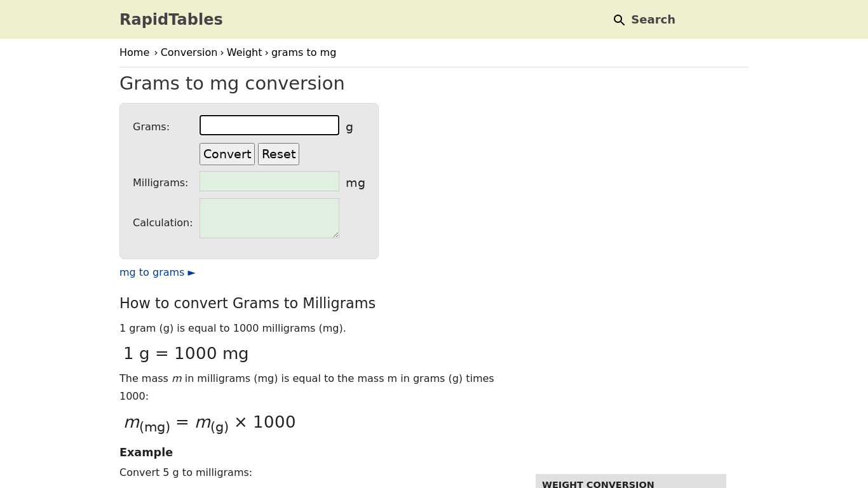The height and width of the screenshot is (488, 868).
Task: Click the Milligrams label
Action: pyautogui.click(x=160, y=183)
